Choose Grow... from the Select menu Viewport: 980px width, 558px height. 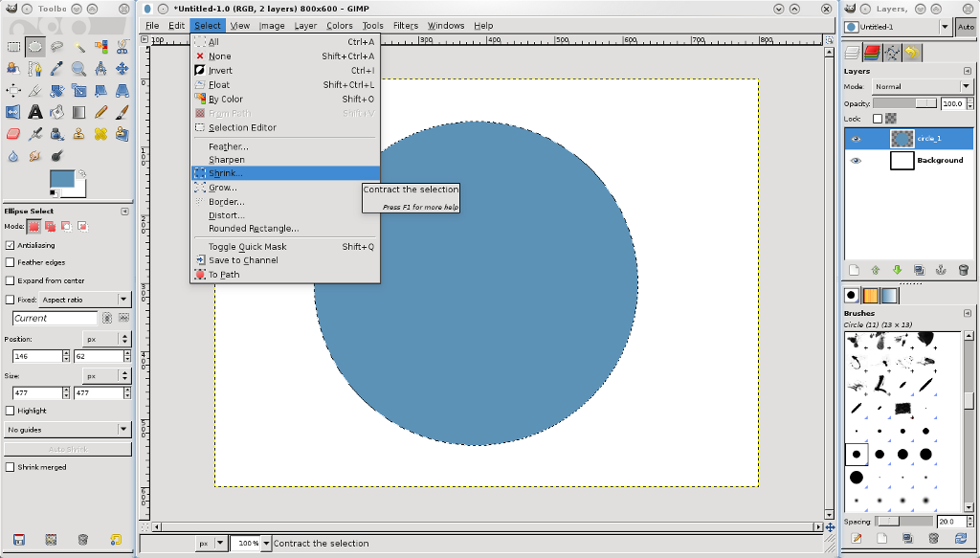coord(285,188)
